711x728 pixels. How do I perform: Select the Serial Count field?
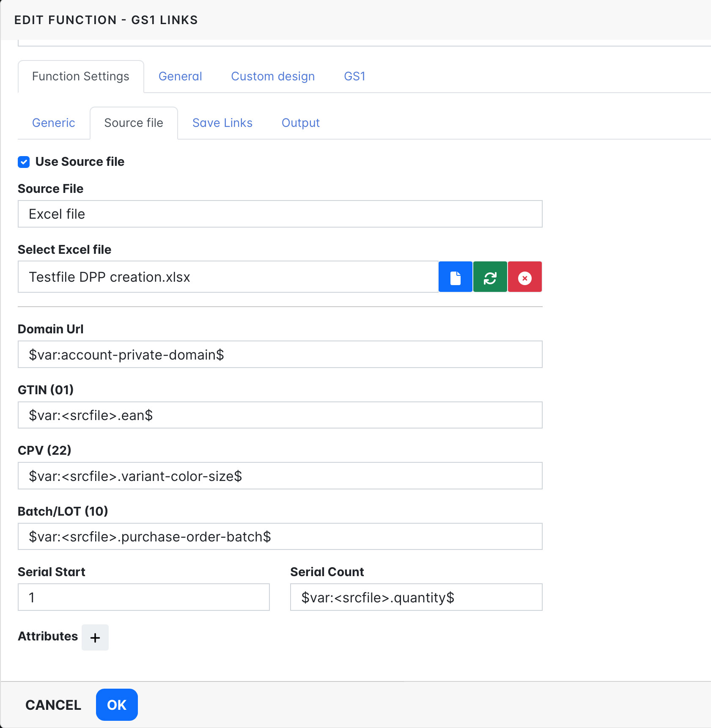[416, 597]
